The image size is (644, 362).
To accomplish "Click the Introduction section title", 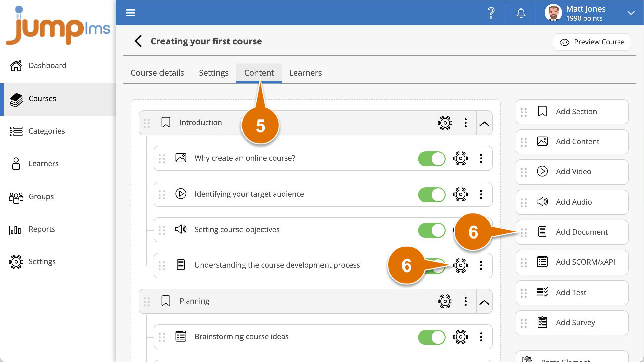I will [x=201, y=123].
